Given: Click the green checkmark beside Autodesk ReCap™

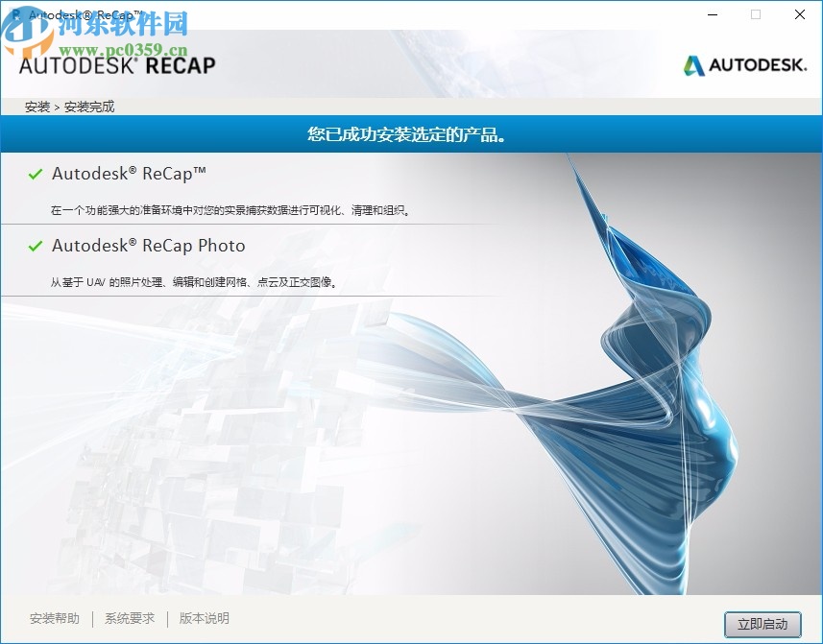Looking at the screenshot, I should [36, 175].
